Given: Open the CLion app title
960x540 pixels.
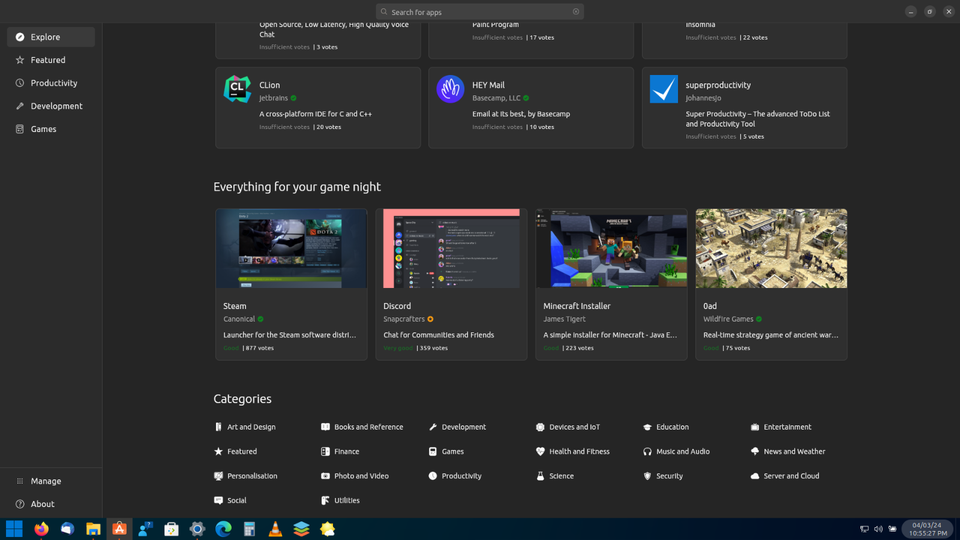Looking at the screenshot, I should point(269,85).
